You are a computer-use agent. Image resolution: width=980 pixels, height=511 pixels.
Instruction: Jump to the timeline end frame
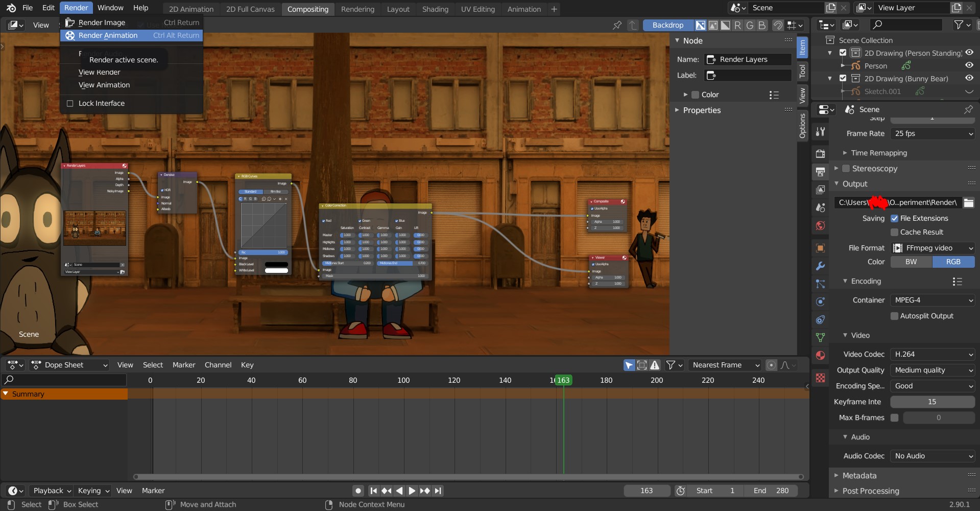tap(438, 491)
